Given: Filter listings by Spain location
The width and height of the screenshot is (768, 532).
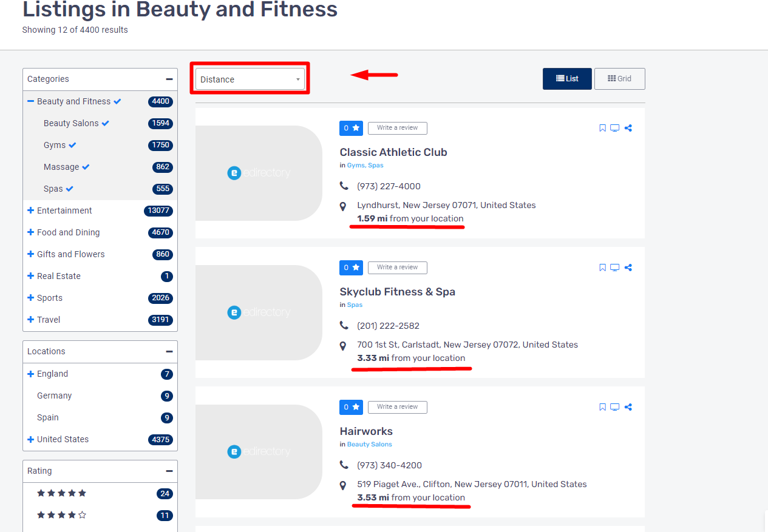Looking at the screenshot, I should tap(48, 417).
